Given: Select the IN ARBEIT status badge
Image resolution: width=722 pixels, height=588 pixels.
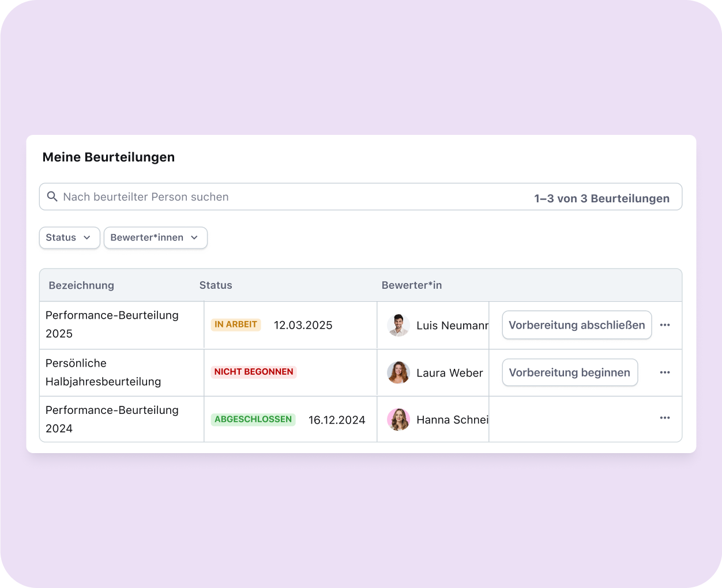Looking at the screenshot, I should (236, 325).
